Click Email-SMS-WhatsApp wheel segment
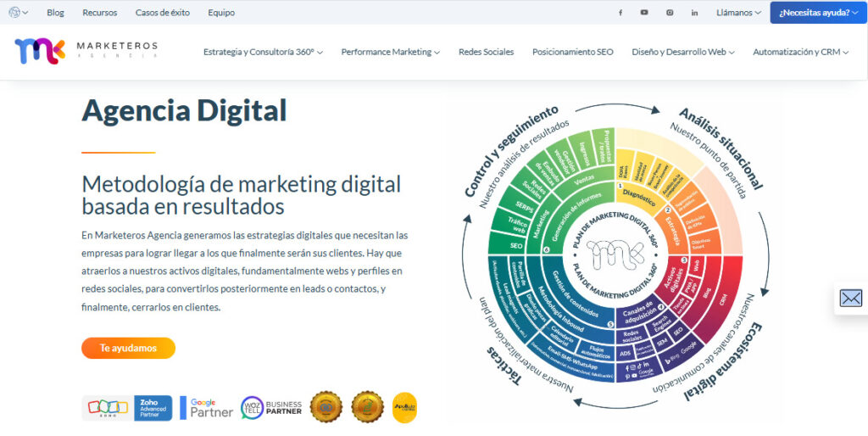This screenshot has height=436, width=868. click(570, 358)
